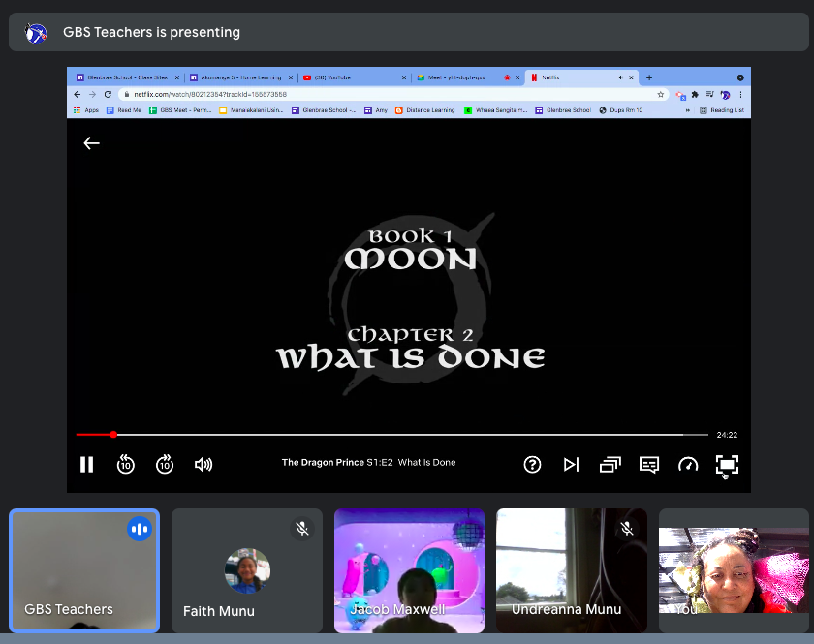Skip forward 10 seconds in the video
This screenshot has height=644, width=814.
(165, 465)
